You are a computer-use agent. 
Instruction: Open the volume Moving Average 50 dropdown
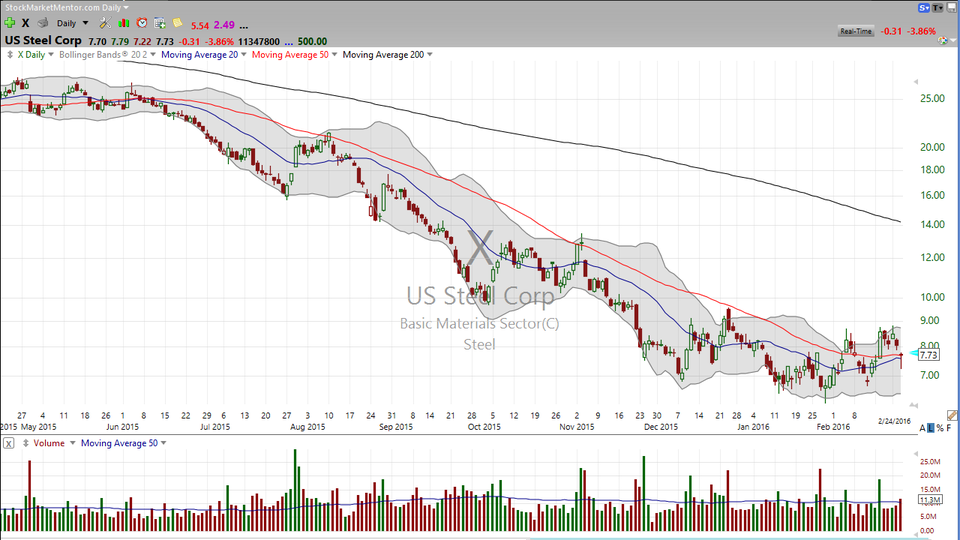click(x=163, y=443)
